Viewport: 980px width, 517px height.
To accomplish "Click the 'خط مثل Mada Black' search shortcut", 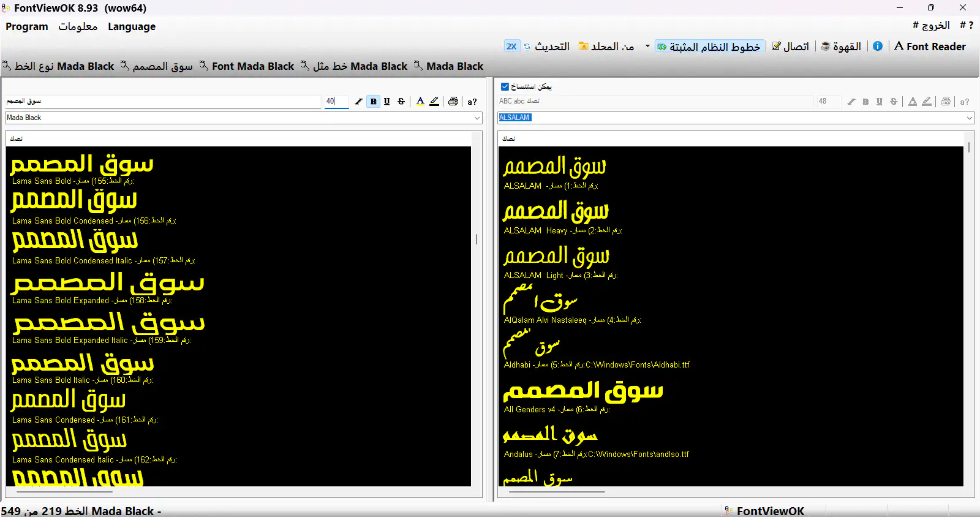I will 354,66.
